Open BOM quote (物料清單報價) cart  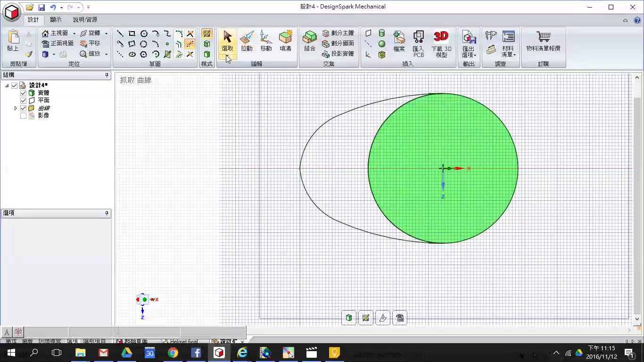pos(543,41)
